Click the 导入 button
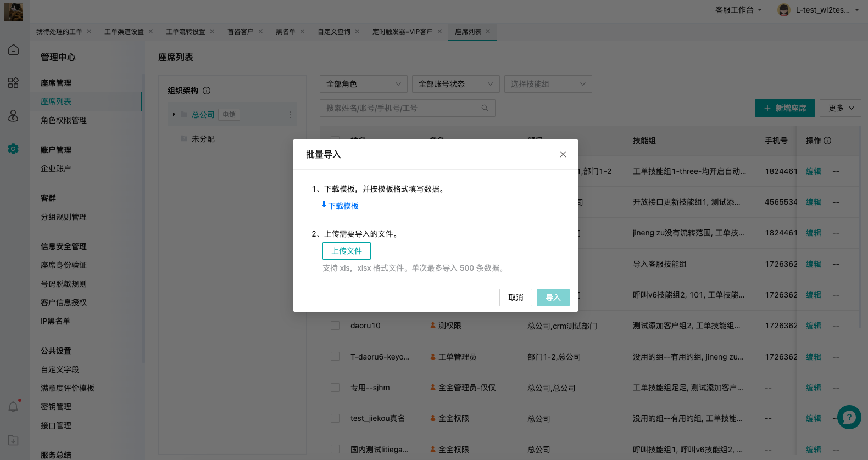The image size is (868, 460). (x=553, y=298)
